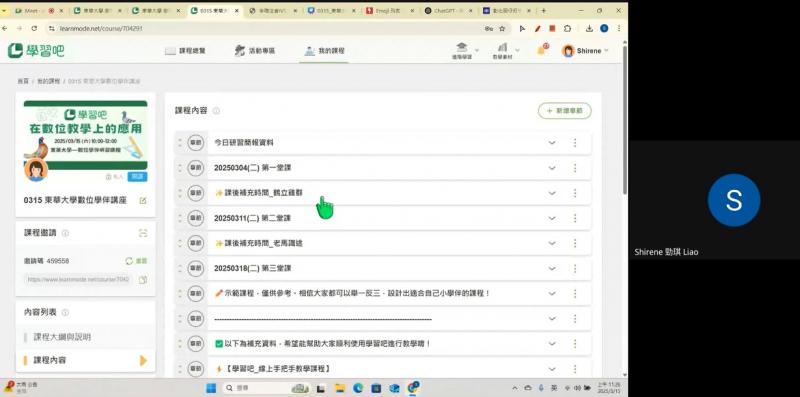Open more options for 今日研習簡報資料
Screen dimensions: 800x397
point(575,143)
